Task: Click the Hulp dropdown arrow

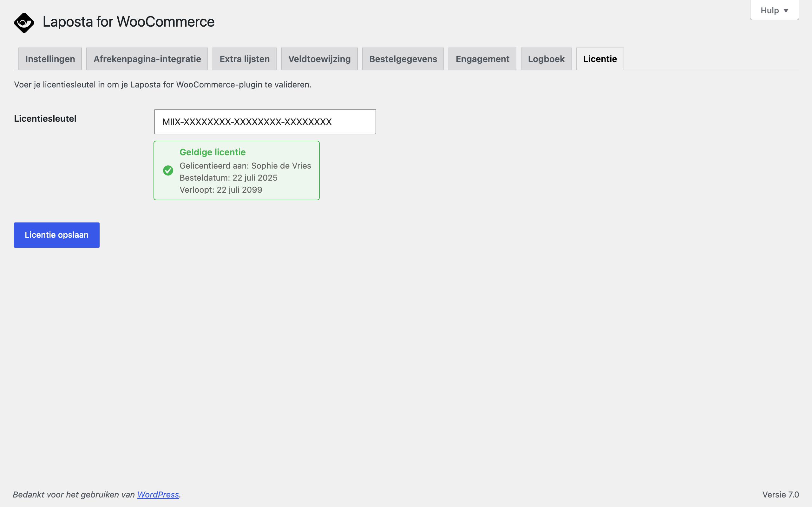Action: [x=786, y=11]
